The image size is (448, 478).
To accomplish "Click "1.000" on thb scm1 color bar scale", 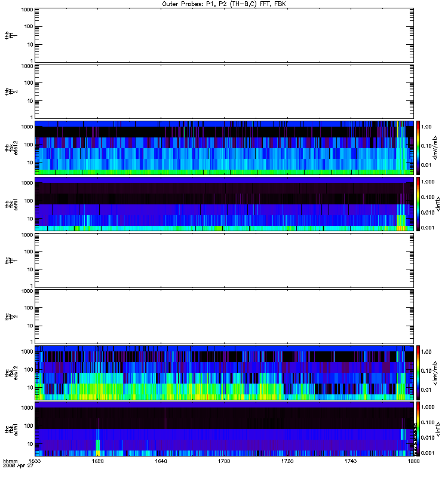I will [x=428, y=182].
